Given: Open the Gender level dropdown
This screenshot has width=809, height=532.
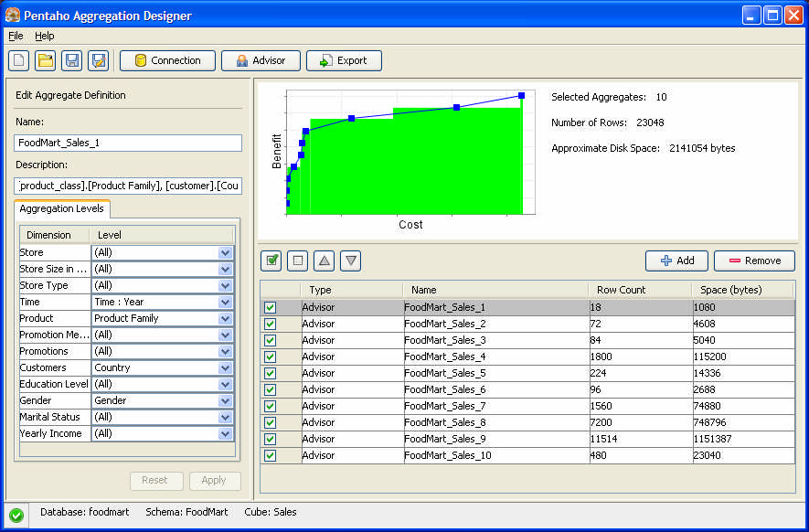Looking at the screenshot, I should pos(225,401).
